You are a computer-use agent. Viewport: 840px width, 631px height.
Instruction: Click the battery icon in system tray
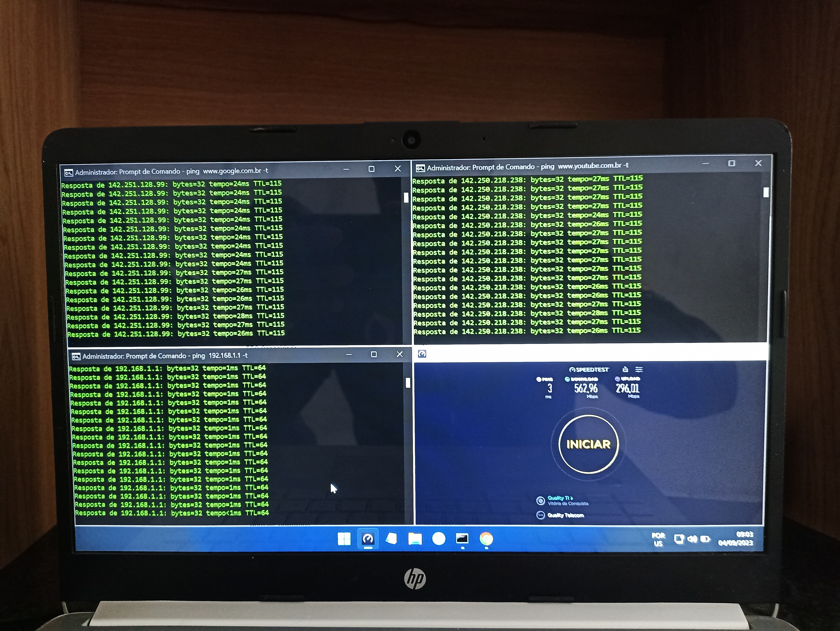coord(705,539)
